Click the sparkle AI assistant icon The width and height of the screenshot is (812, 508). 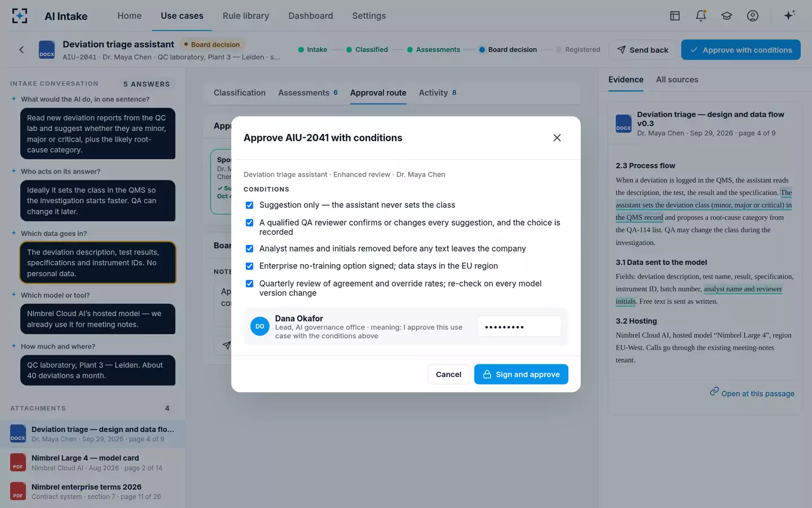point(789,15)
